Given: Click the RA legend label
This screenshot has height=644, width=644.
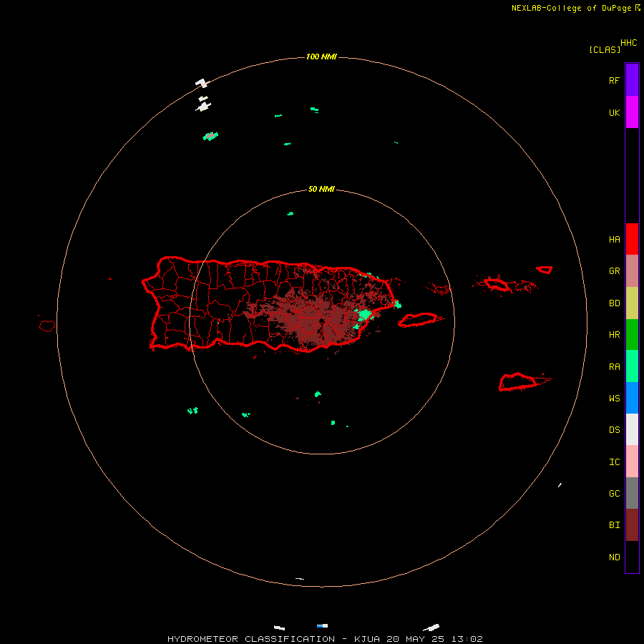Looking at the screenshot, I should pos(614,367).
